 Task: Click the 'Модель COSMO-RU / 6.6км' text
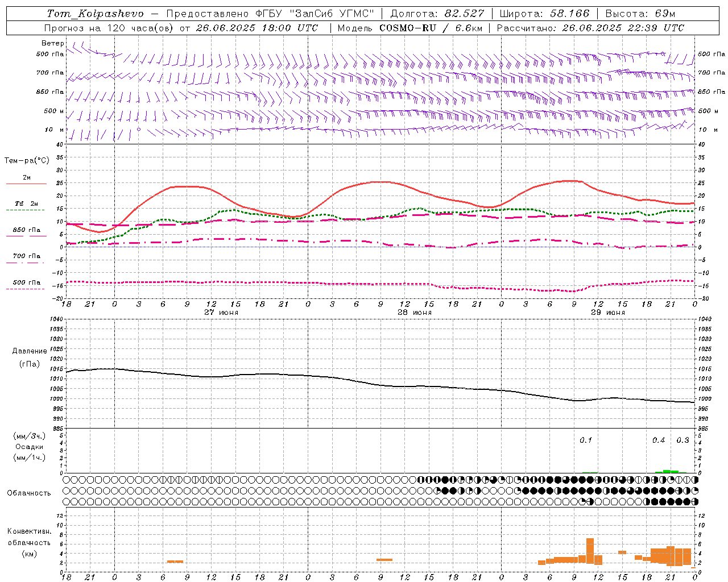[x=409, y=28]
